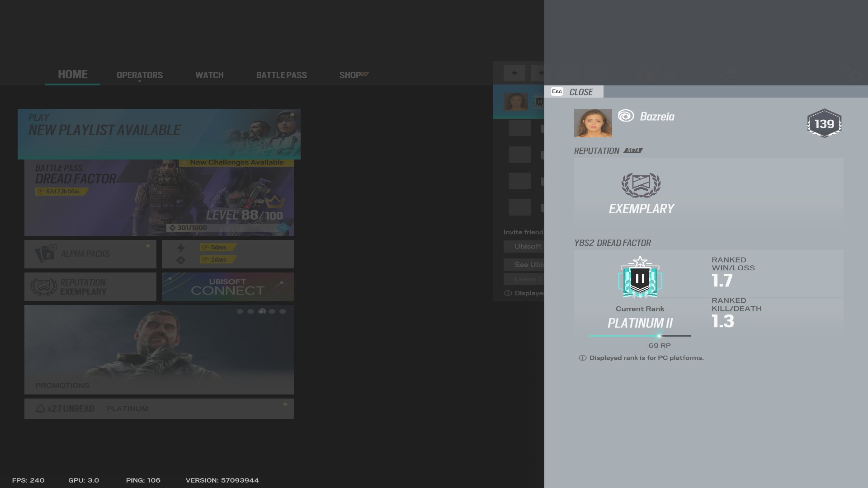Open the Alpha Packs tile

coord(90,254)
